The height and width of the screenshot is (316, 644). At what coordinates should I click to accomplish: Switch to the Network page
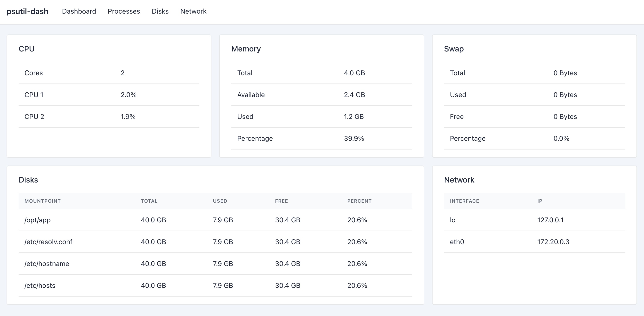pos(193,11)
